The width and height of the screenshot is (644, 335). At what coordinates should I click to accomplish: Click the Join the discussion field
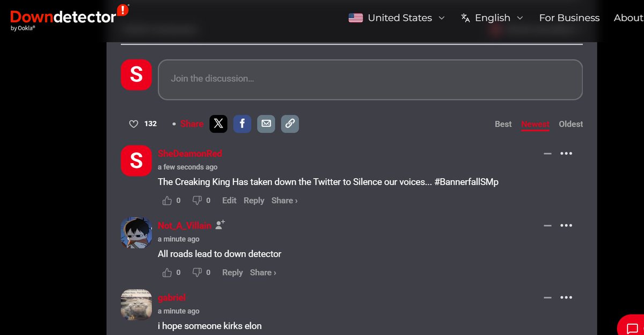point(369,78)
